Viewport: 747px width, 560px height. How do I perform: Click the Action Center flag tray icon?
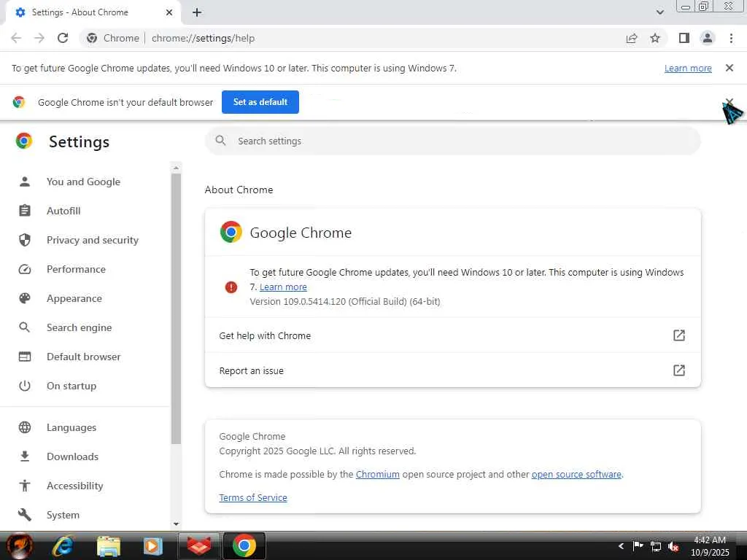pyautogui.click(x=638, y=545)
